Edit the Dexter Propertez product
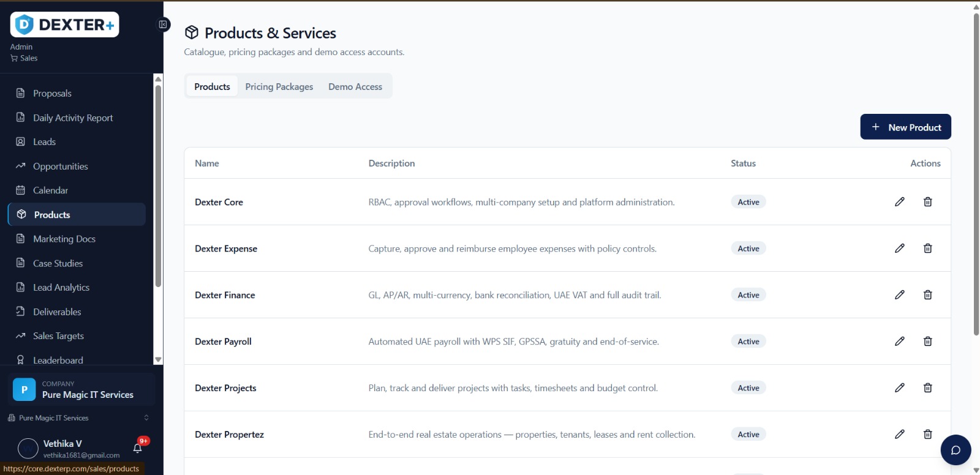 (899, 435)
